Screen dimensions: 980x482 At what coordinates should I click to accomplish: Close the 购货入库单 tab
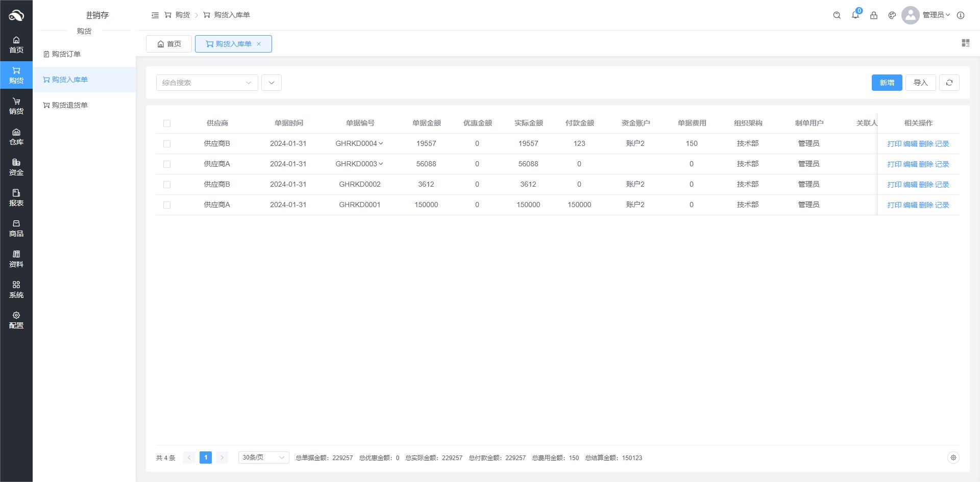point(259,44)
